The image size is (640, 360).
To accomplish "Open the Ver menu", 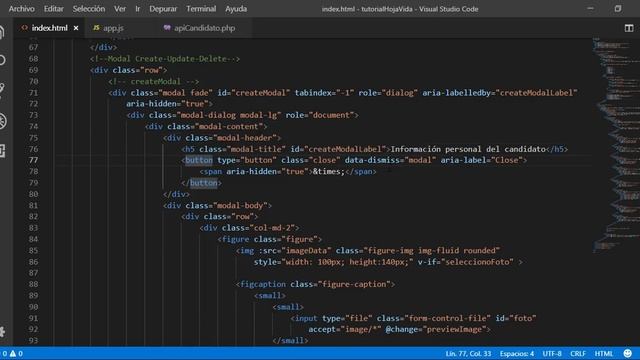I will 120,9.
